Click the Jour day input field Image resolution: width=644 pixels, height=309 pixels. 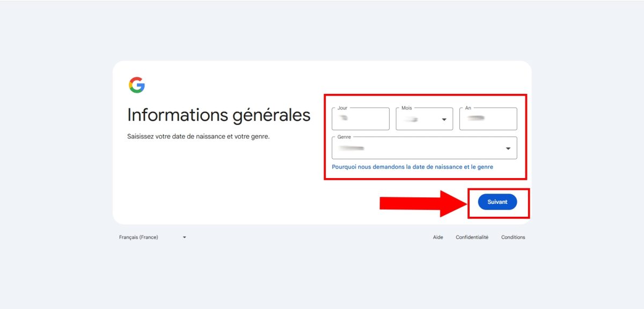(x=361, y=119)
